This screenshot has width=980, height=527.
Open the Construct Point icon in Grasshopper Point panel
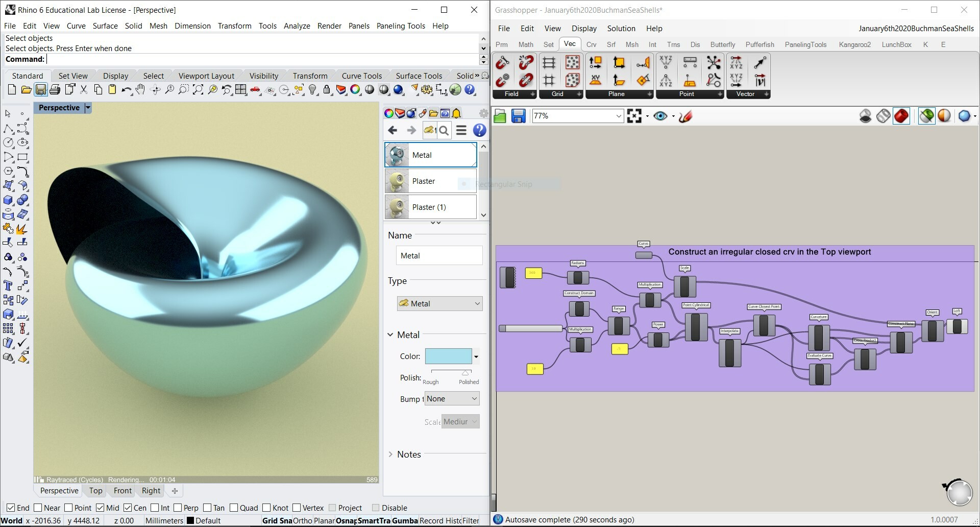(666, 62)
